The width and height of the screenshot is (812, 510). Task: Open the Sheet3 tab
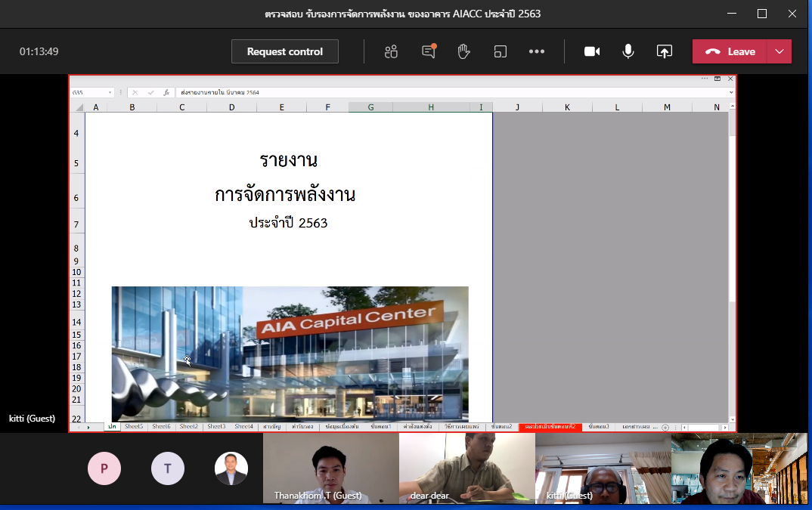coord(216,427)
